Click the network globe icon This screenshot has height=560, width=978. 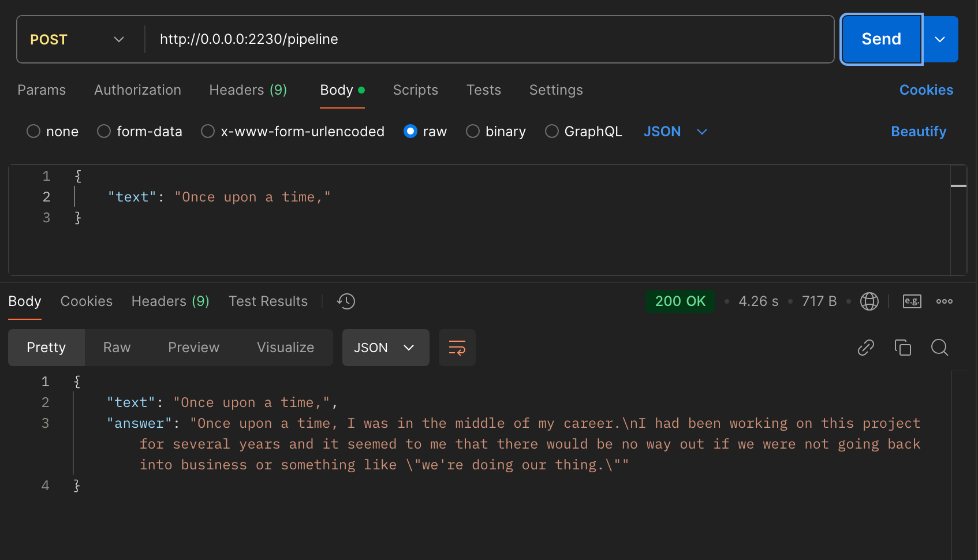click(869, 301)
